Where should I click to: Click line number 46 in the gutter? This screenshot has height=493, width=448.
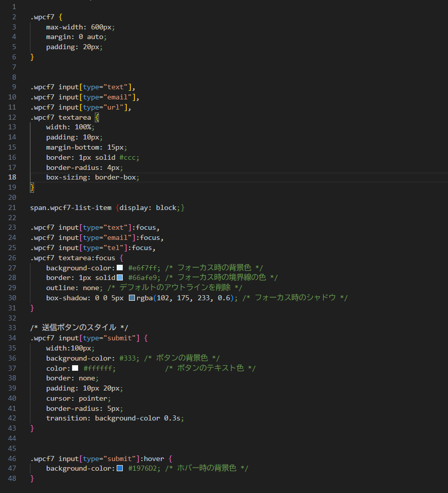(x=12, y=459)
